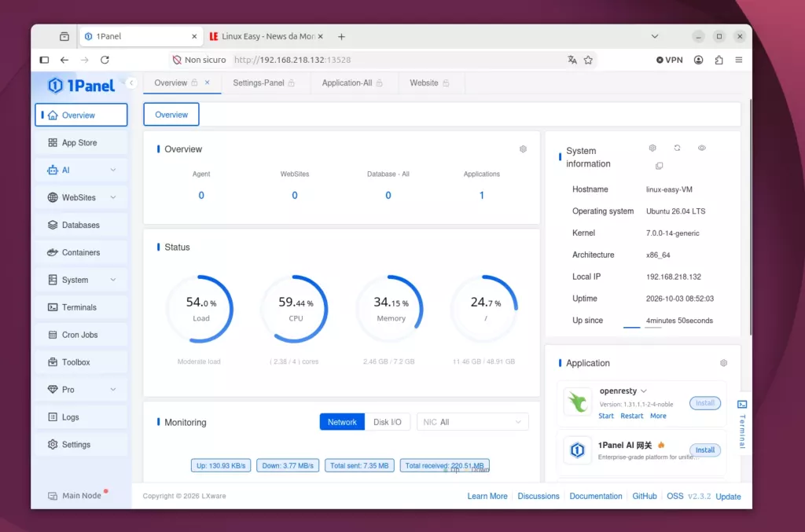The height and width of the screenshot is (532, 805).
Task: Open Settings in the sidebar
Action: (x=81, y=444)
